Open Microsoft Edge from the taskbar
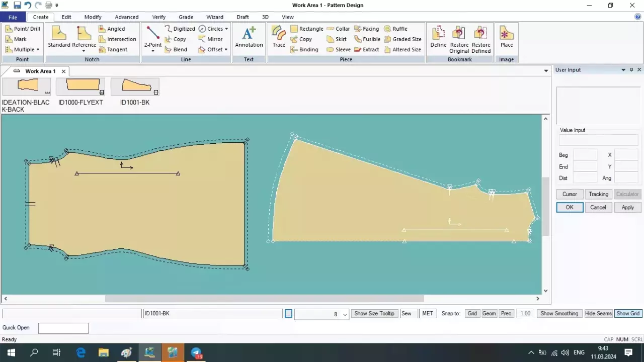Screen dimensions: 644x362 point(80,352)
